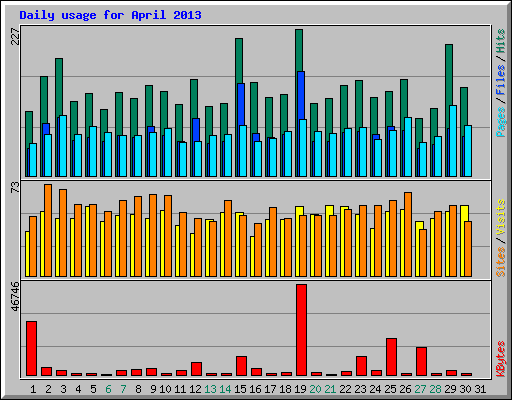Click the day 19 axis label
This screenshot has height=400, width=512.
tap(300, 389)
